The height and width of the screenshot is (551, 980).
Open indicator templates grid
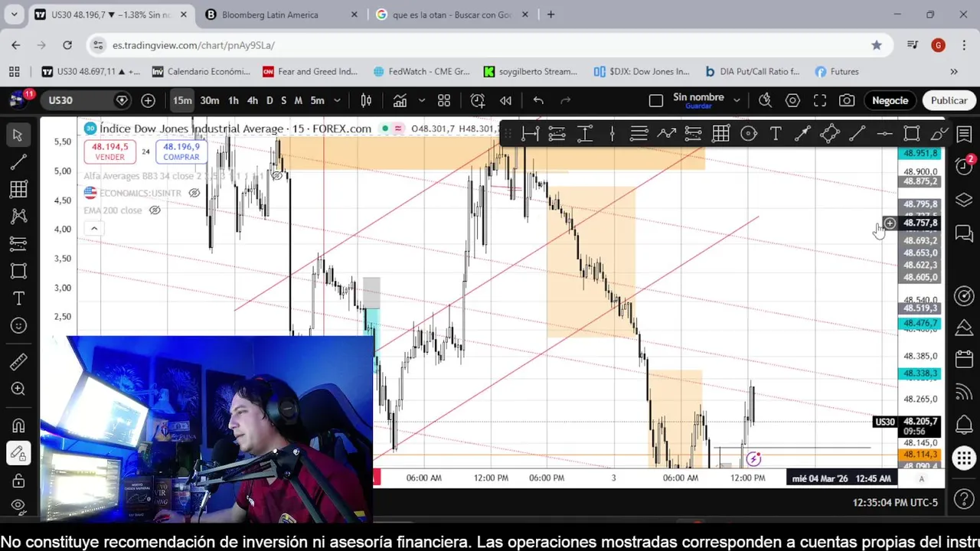[444, 100]
